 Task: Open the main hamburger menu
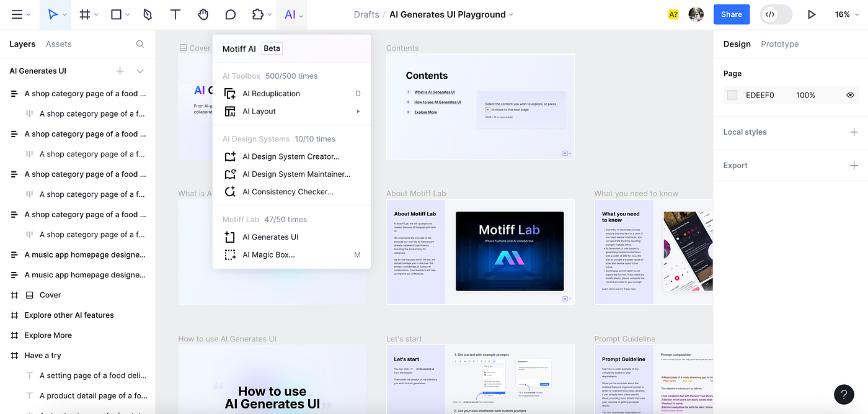tap(17, 14)
